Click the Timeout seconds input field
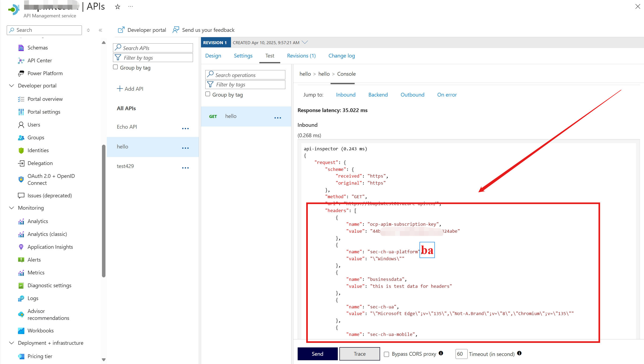 pyautogui.click(x=461, y=354)
